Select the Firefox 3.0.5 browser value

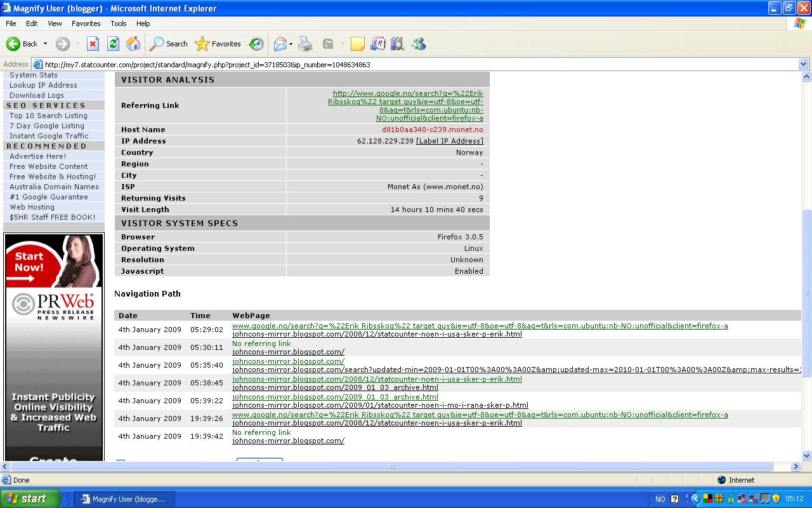point(460,237)
